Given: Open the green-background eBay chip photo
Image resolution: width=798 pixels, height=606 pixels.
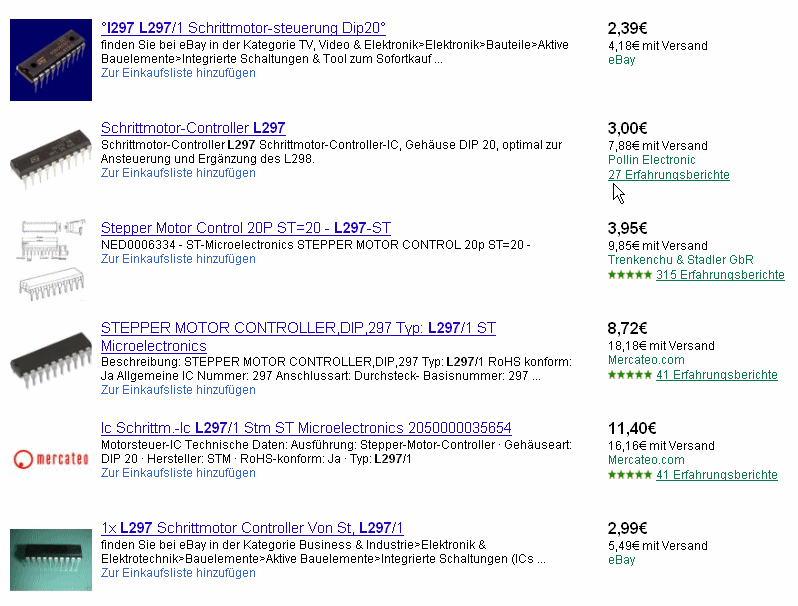Looking at the screenshot, I should click(x=51, y=560).
